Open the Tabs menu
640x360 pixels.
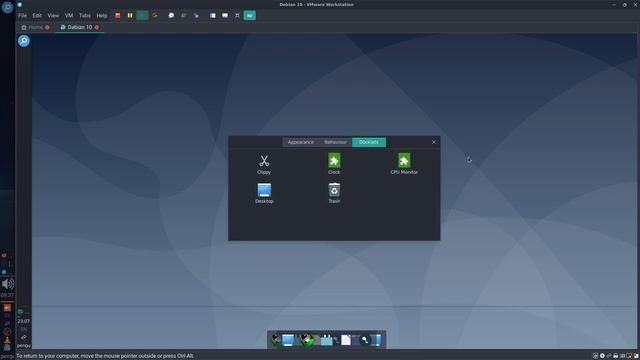coord(85,16)
